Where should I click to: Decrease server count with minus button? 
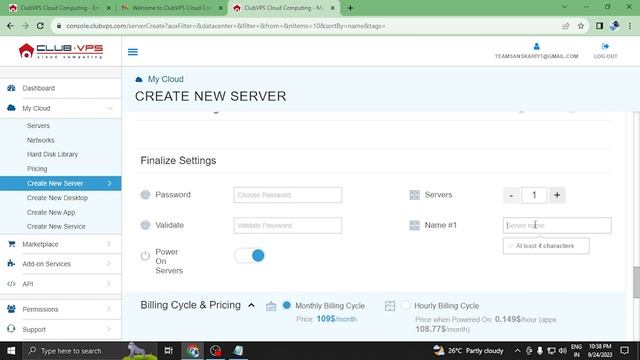(511, 195)
